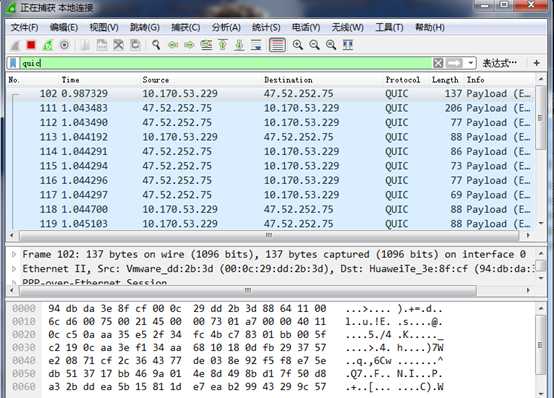
Task: Clear the quic display filter
Action: tap(438, 63)
